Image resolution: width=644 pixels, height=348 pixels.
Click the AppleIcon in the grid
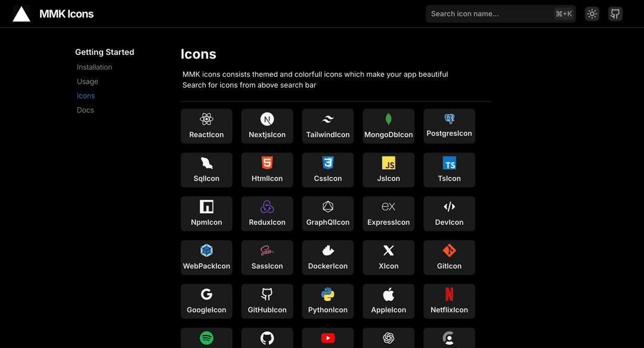pyautogui.click(x=388, y=301)
